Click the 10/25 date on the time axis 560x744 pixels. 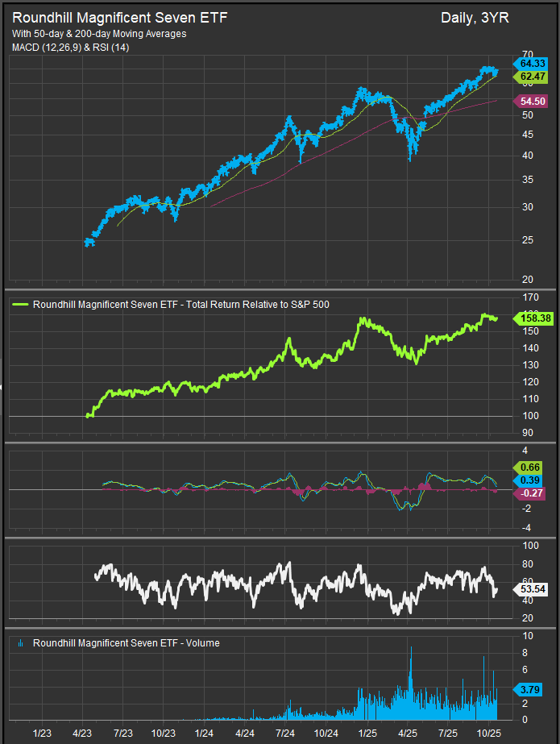click(489, 733)
